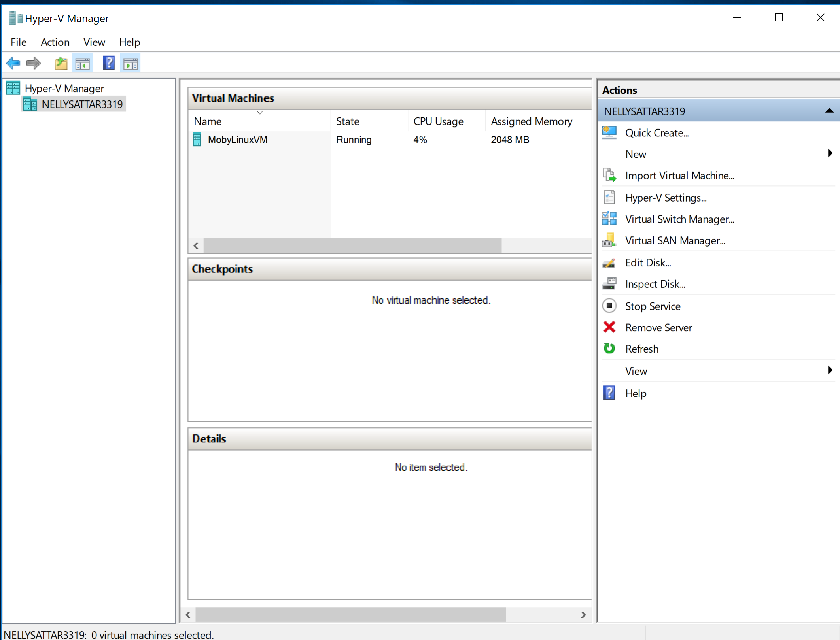The width and height of the screenshot is (840, 640).
Task: Click the Inspect Disk icon
Action: pyautogui.click(x=609, y=283)
